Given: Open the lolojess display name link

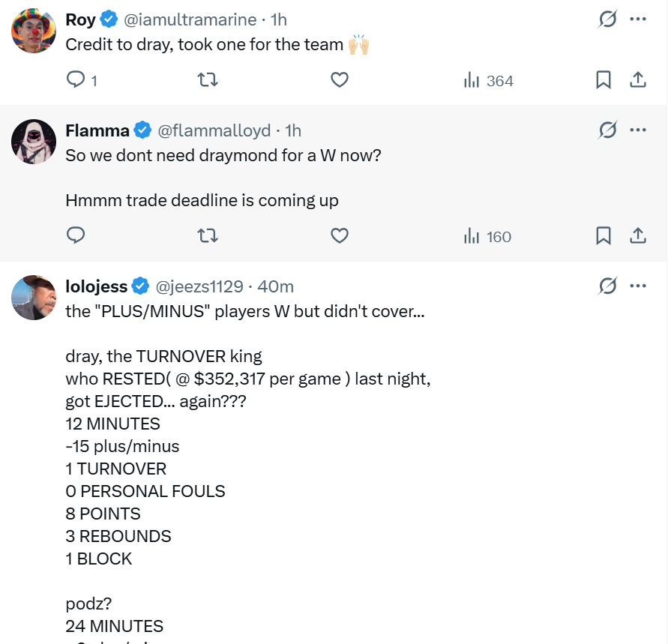Looking at the screenshot, I should (x=97, y=286).
